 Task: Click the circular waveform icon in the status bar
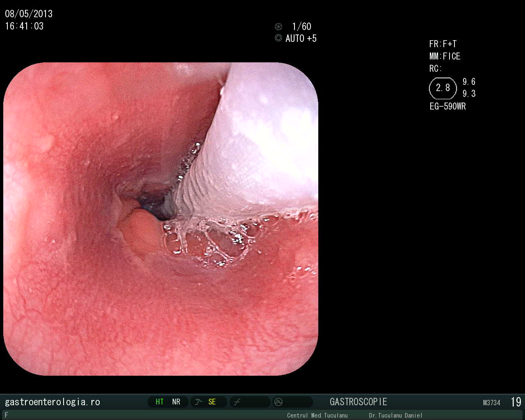(x=278, y=402)
